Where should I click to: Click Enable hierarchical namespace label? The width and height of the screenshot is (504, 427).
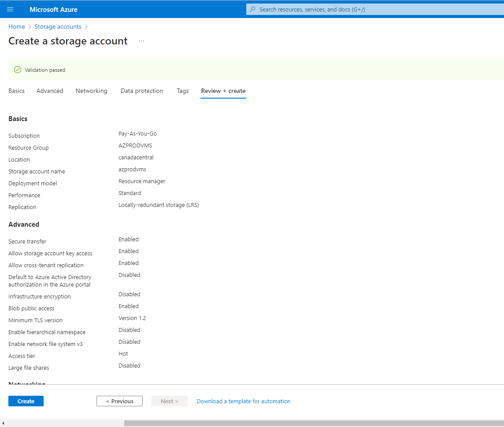[x=47, y=332]
